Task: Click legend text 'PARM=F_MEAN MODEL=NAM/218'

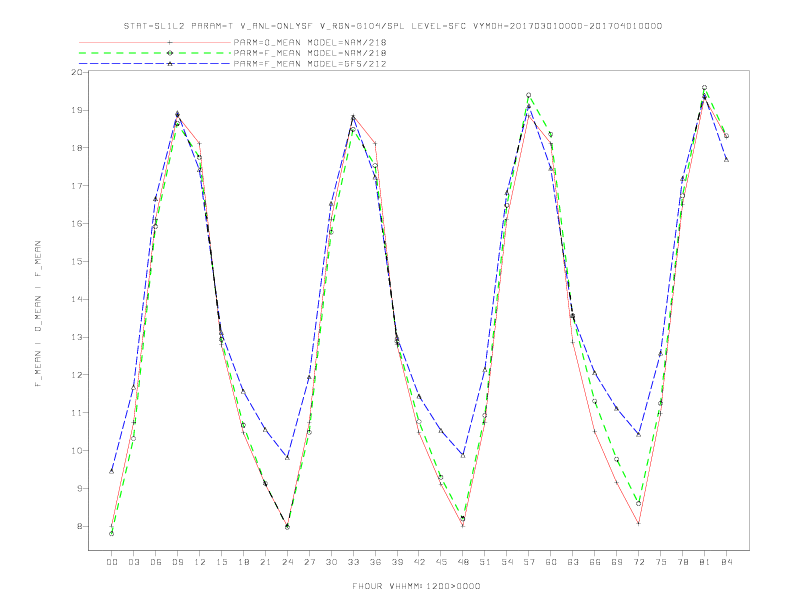Action: pos(310,53)
